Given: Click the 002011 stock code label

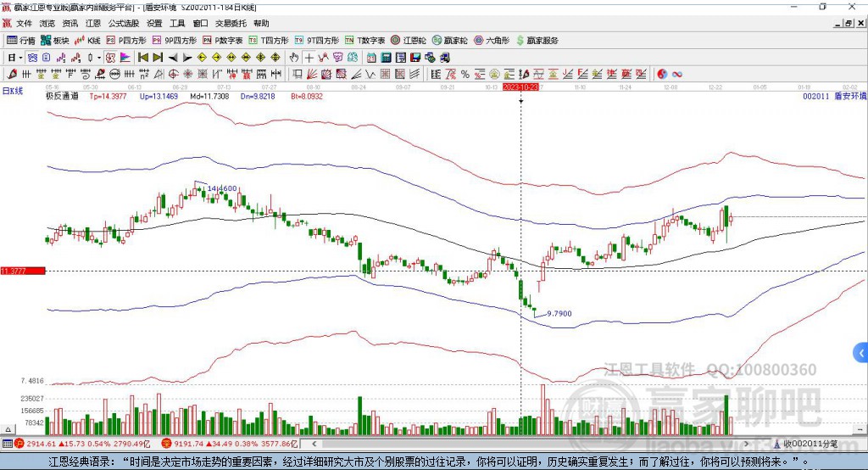Looking at the screenshot, I should pyautogui.click(x=816, y=97).
